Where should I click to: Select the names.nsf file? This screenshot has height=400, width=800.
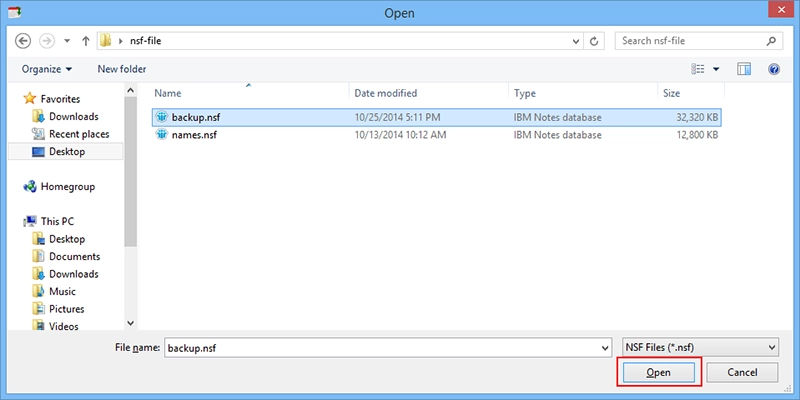pos(437,135)
